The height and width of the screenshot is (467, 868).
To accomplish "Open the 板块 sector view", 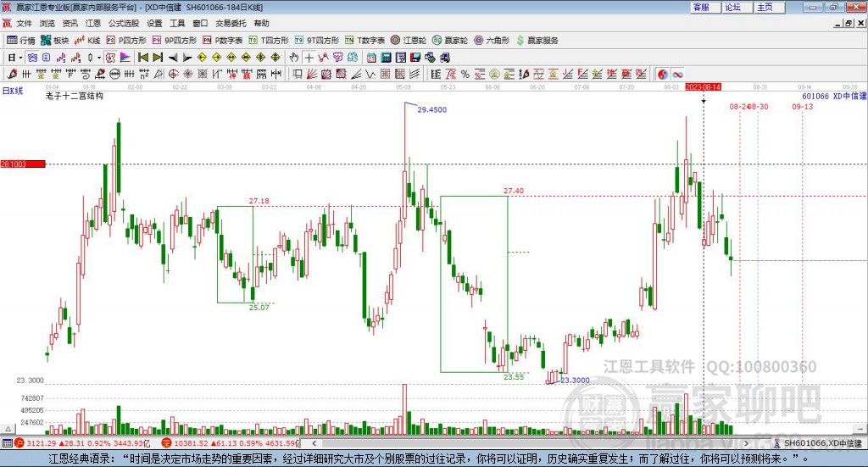I will [x=54, y=41].
